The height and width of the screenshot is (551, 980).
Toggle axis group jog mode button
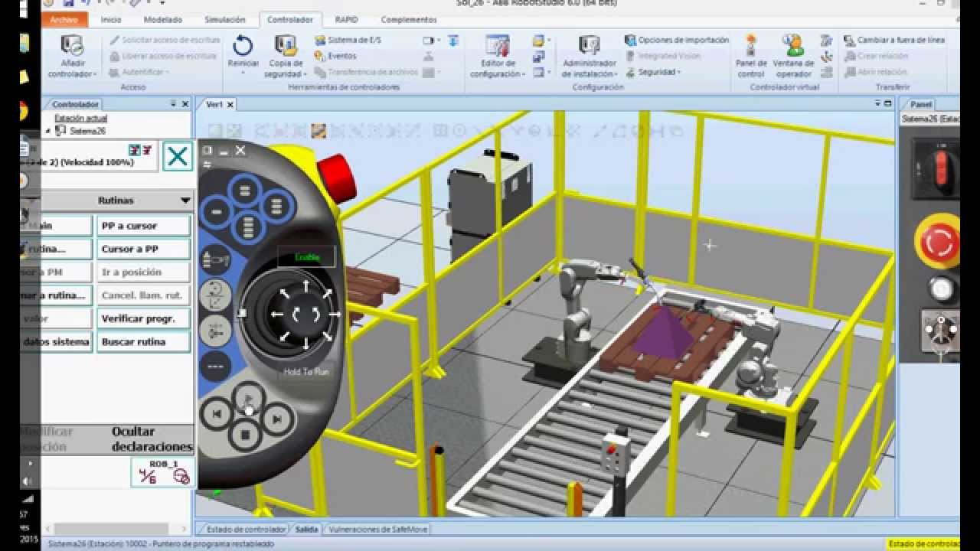click(216, 331)
